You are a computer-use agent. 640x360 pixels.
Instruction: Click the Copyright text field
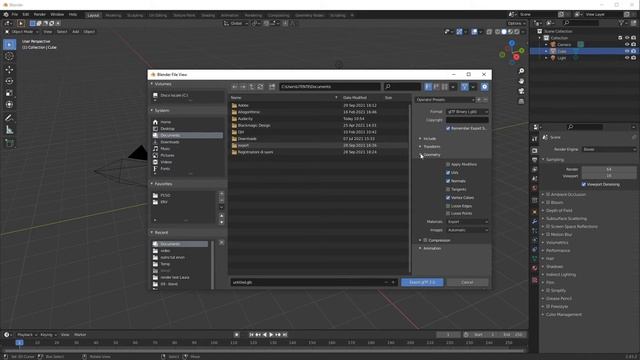[467, 120]
